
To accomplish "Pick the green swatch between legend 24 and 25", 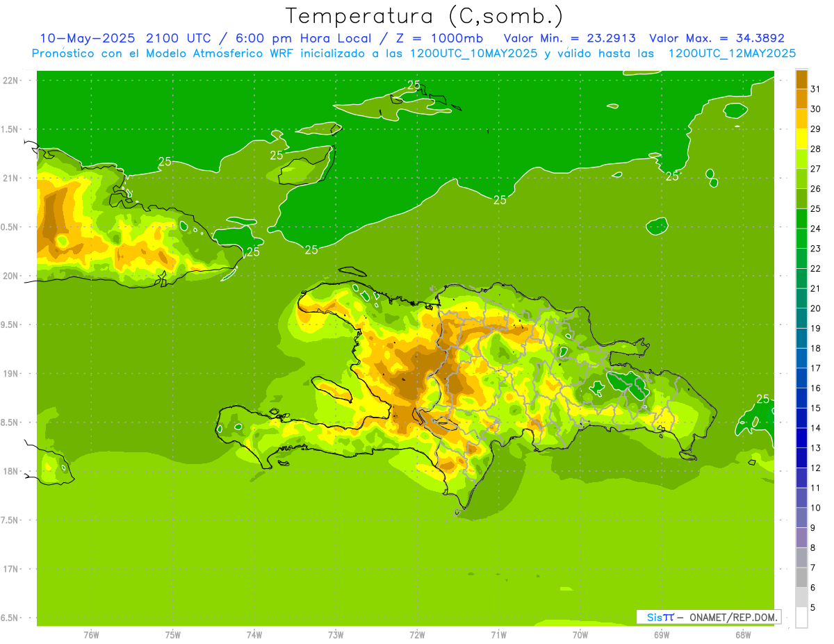I will tap(801, 218).
